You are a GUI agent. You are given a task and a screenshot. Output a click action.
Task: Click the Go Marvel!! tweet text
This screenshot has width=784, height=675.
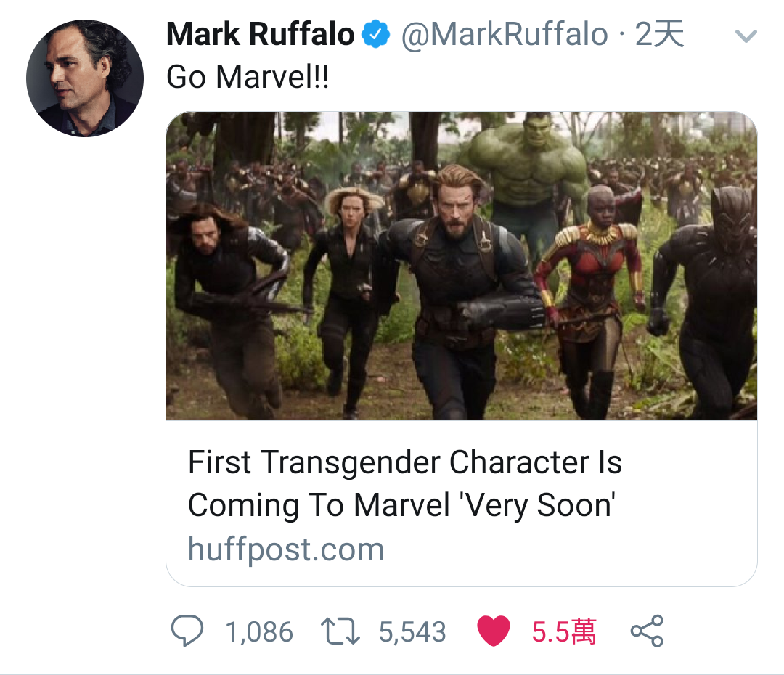point(248,77)
